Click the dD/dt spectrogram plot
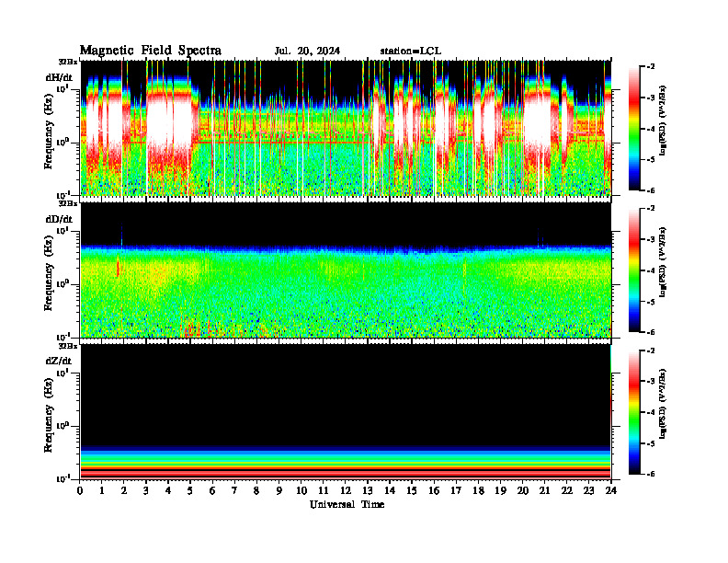The height and width of the screenshot is (563, 728). click(x=346, y=270)
